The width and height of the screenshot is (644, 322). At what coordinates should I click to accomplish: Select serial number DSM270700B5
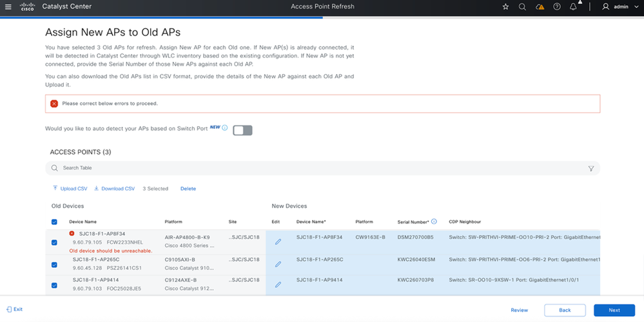(x=416, y=237)
